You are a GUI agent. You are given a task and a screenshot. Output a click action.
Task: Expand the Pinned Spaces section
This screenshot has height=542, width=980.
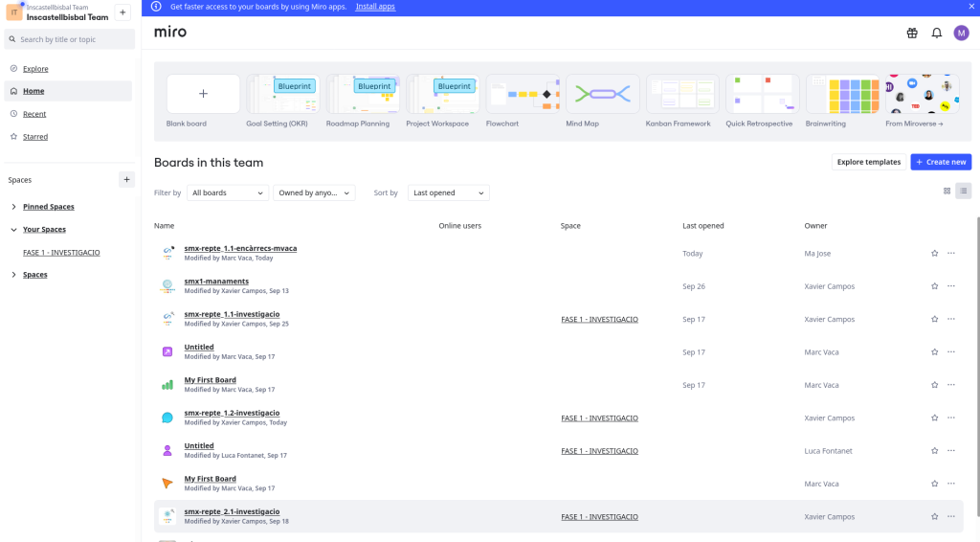(13, 207)
